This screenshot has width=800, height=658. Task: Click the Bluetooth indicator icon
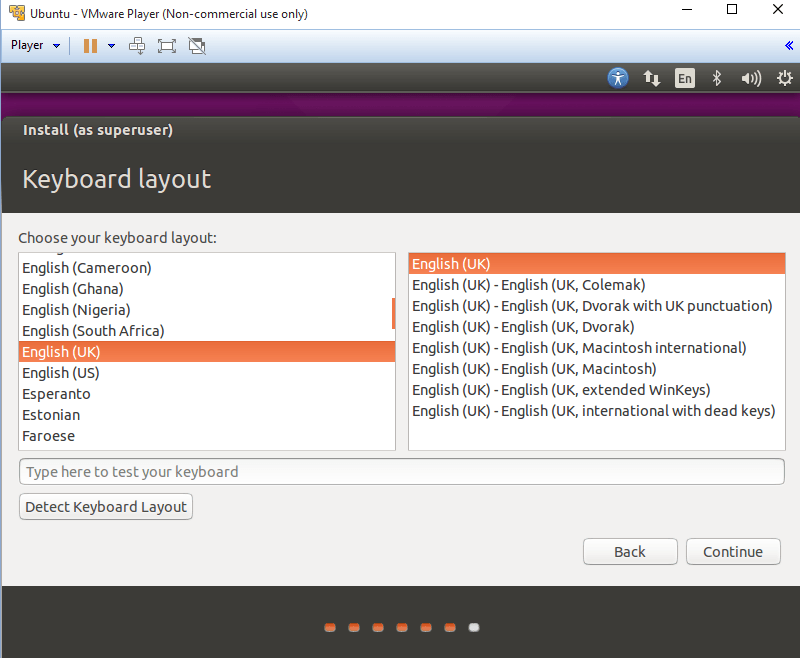click(x=716, y=78)
